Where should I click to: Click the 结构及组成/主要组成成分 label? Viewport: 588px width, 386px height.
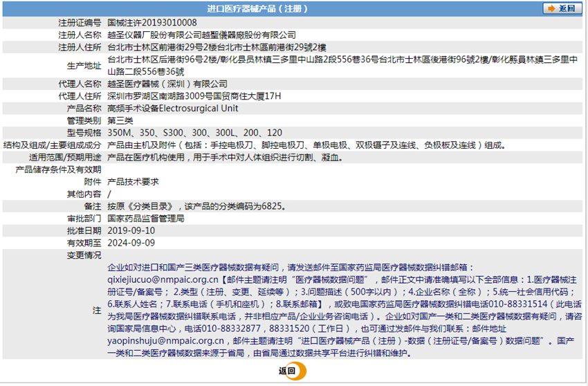(52, 145)
